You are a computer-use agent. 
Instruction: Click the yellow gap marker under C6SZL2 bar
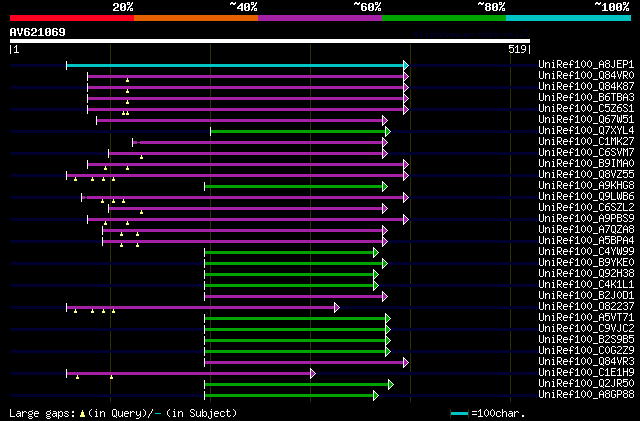point(141,212)
